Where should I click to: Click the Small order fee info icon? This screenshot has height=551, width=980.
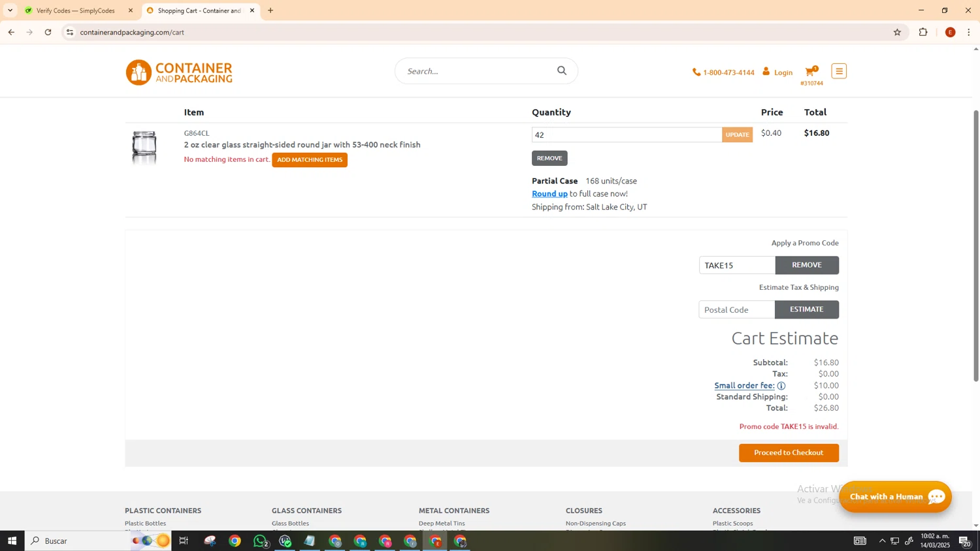tap(781, 386)
